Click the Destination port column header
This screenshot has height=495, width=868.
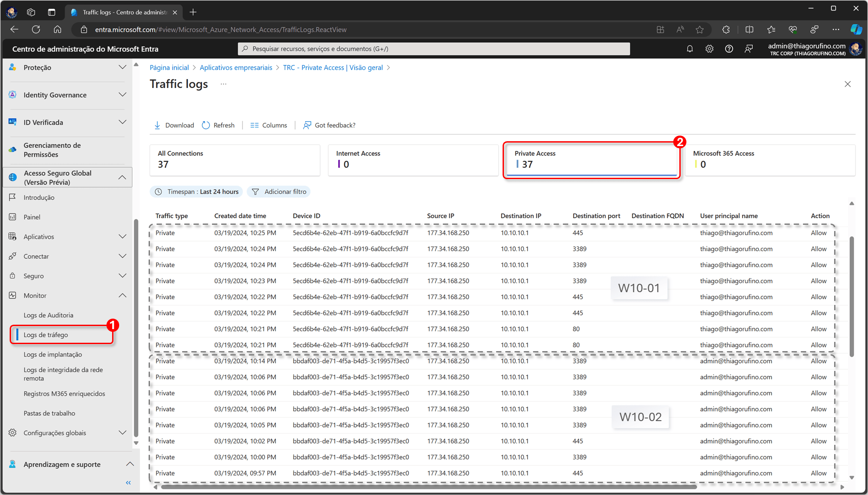596,216
